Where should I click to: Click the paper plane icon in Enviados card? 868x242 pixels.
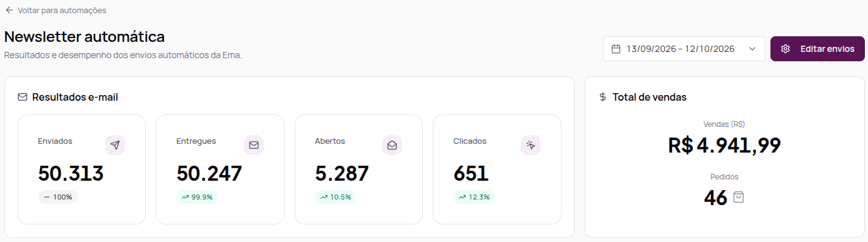pyautogui.click(x=115, y=145)
